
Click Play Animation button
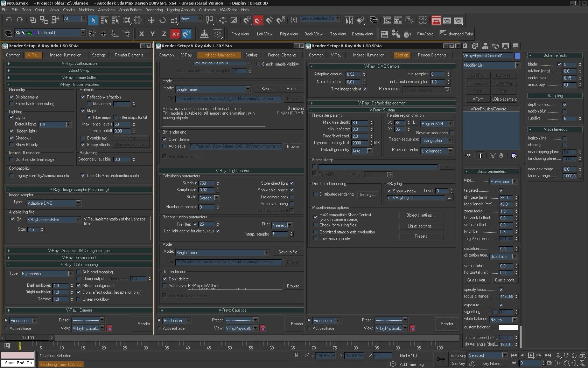(x=531, y=355)
